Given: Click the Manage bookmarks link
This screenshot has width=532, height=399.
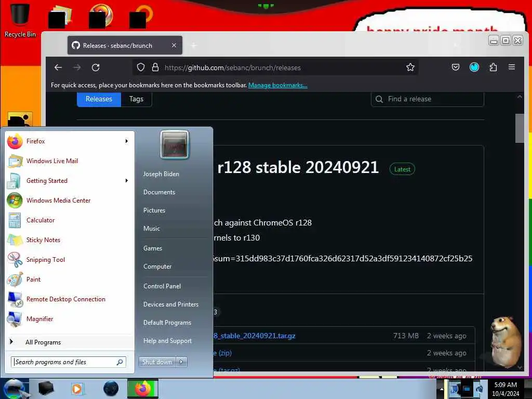Looking at the screenshot, I should click(x=278, y=85).
